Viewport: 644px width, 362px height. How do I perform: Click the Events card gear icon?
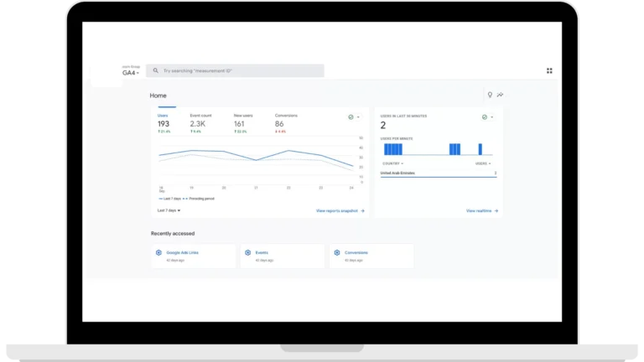(247, 252)
